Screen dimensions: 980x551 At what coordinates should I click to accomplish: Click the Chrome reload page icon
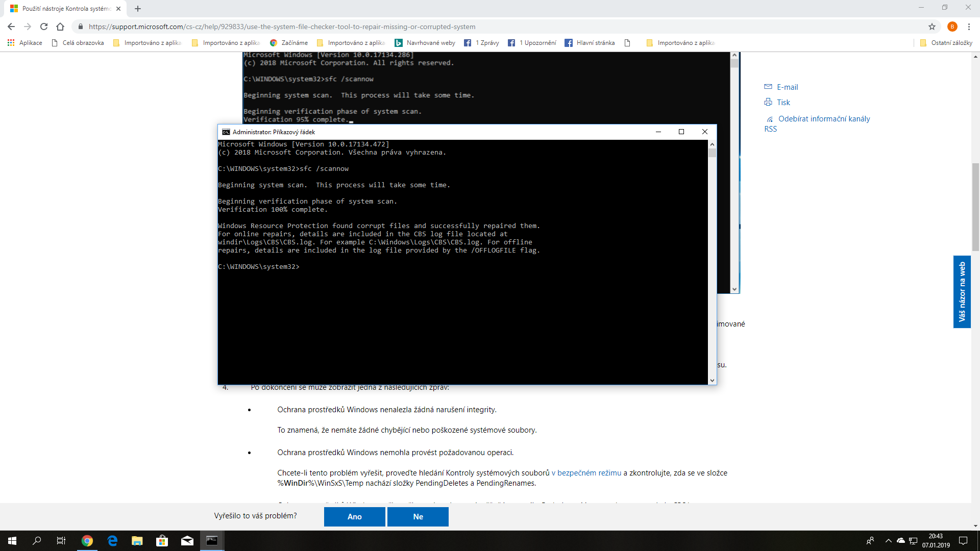[x=44, y=27]
